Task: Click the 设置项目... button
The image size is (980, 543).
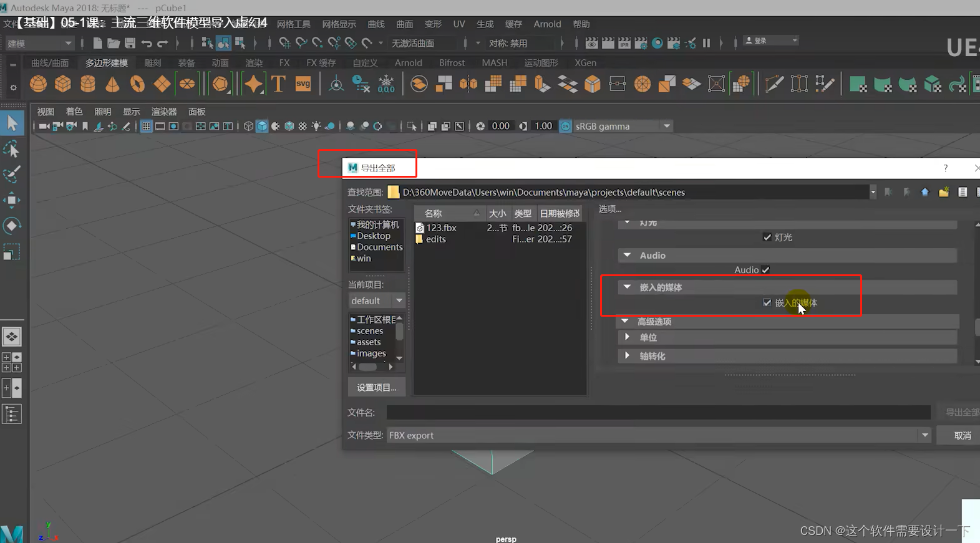Action: (x=377, y=387)
